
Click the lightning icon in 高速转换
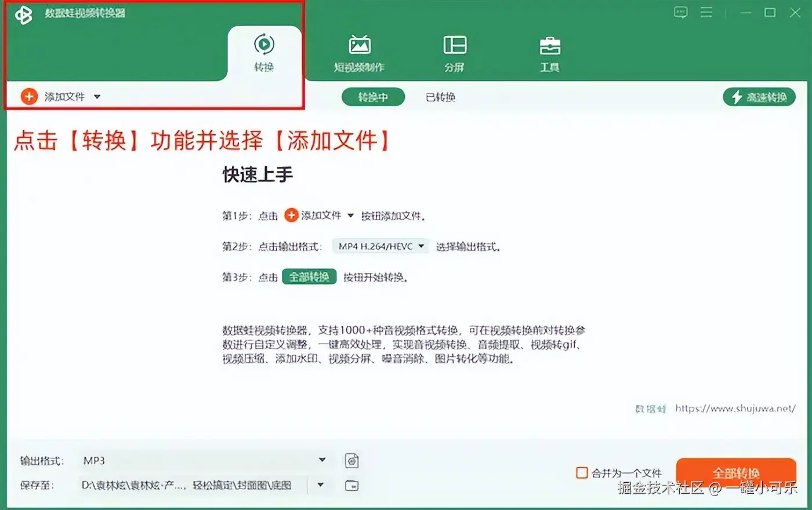(737, 97)
